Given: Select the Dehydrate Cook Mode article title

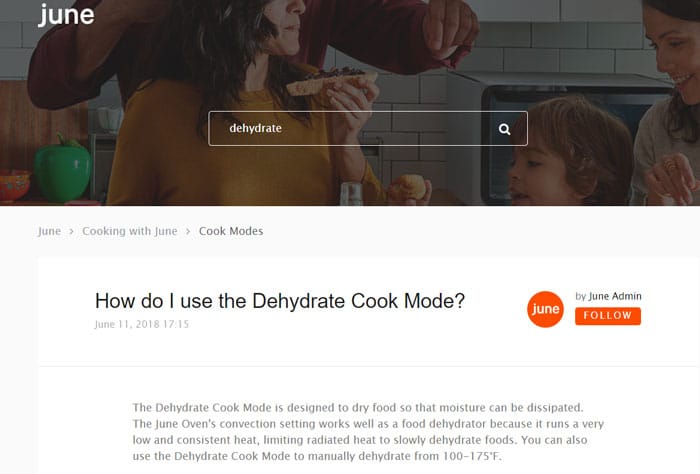Looking at the screenshot, I should [280, 301].
